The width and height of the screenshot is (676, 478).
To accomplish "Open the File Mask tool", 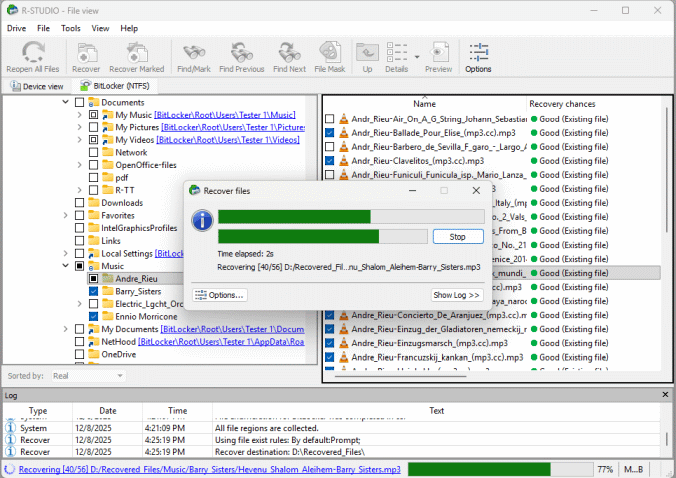I will [x=329, y=51].
